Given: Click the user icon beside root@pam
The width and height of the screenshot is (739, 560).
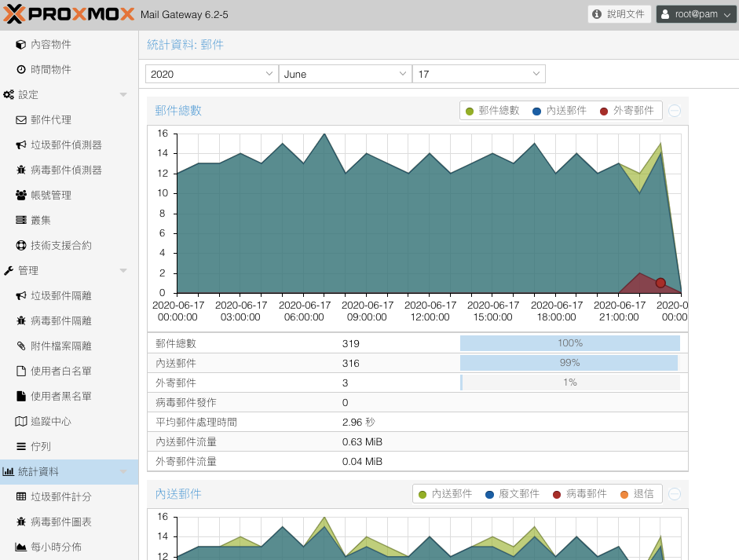Looking at the screenshot, I should [665, 14].
